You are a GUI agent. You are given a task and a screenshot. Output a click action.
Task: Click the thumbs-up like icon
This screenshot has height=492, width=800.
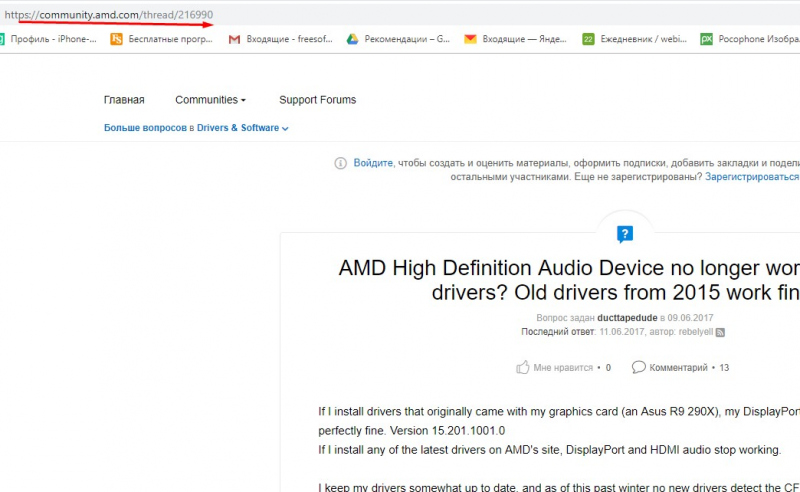tap(522, 367)
